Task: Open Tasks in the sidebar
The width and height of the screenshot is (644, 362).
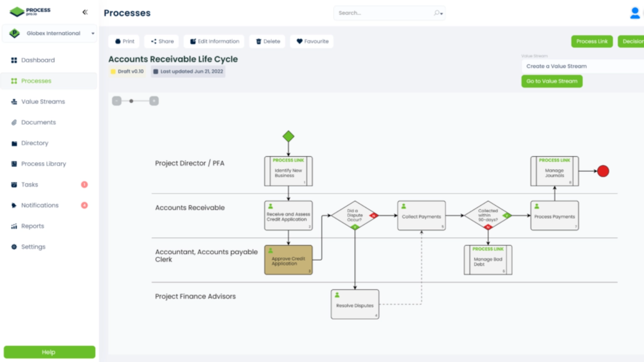Action: pyautogui.click(x=49, y=185)
